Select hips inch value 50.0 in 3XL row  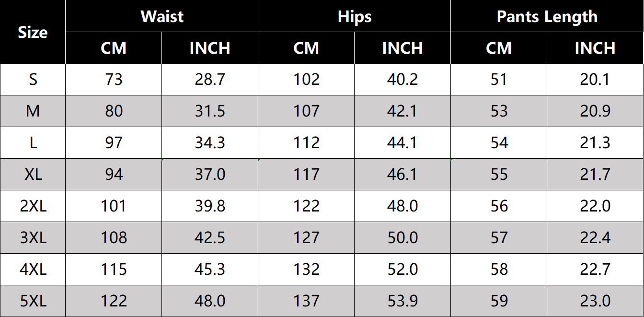pyautogui.click(x=402, y=238)
